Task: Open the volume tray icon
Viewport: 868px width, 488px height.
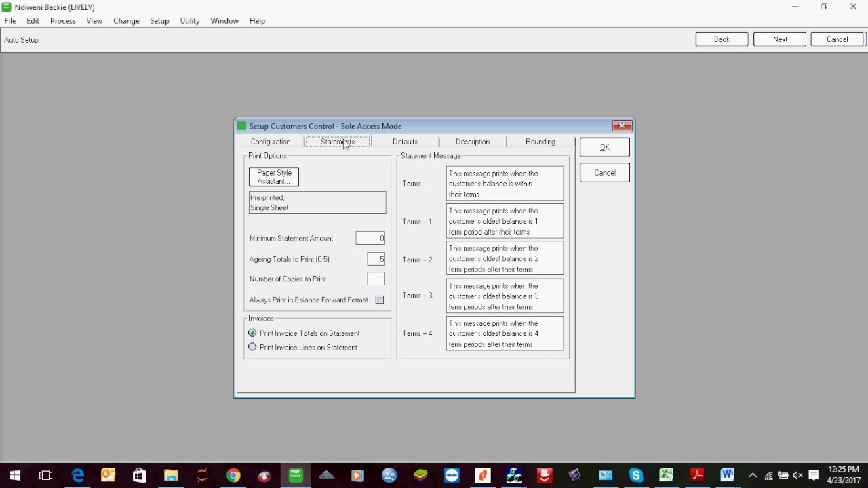Action: tap(797, 476)
